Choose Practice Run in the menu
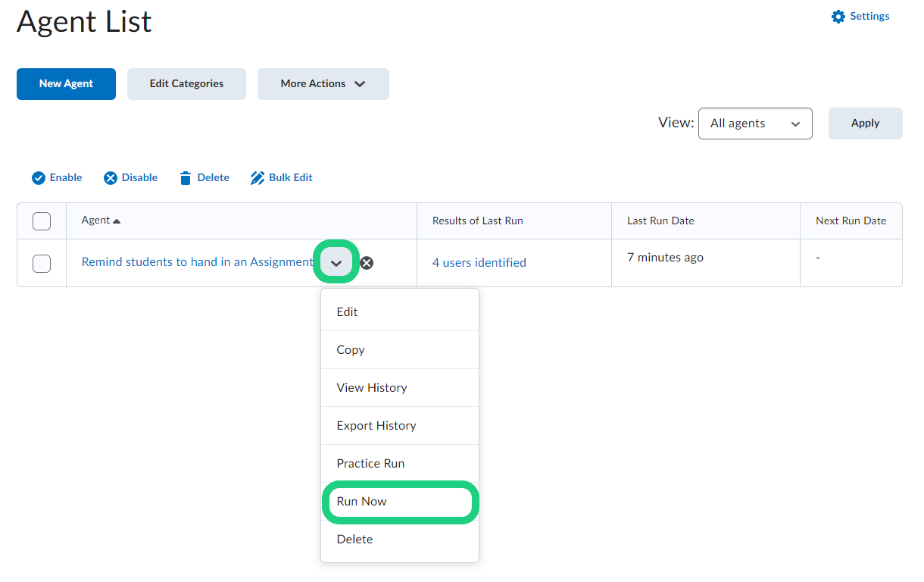Screen dimensions: 924x582 pos(370,464)
